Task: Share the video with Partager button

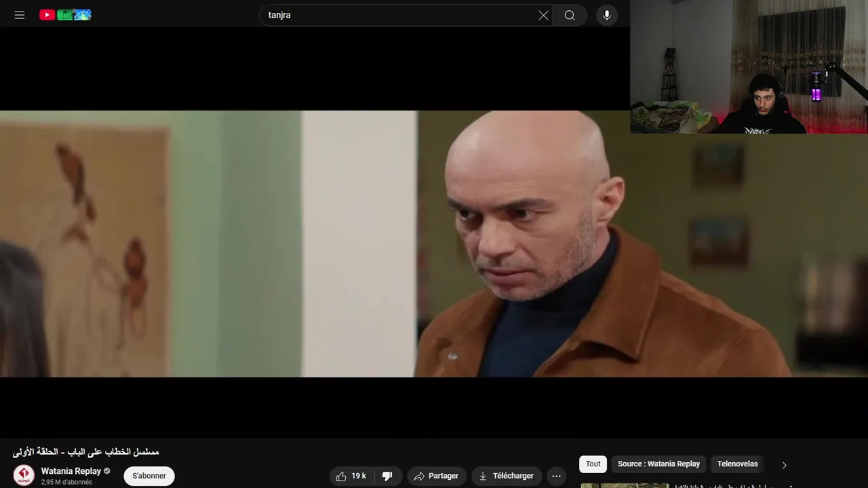Action: pyautogui.click(x=436, y=476)
